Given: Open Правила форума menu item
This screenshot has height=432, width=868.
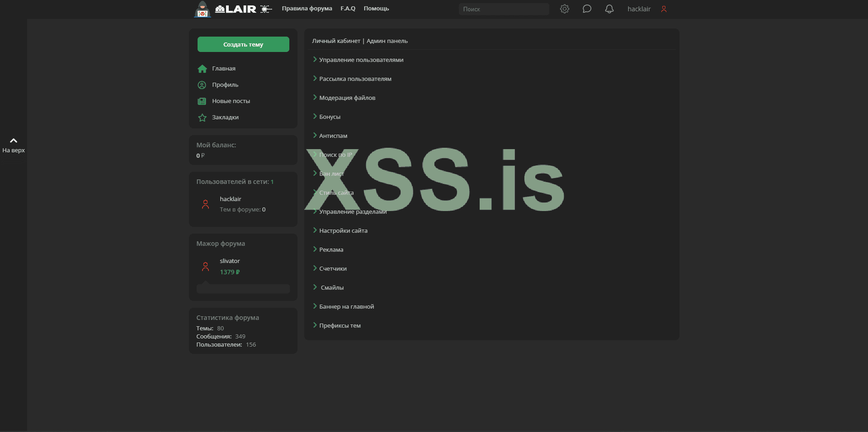Looking at the screenshot, I should pyautogui.click(x=307, y=9).
